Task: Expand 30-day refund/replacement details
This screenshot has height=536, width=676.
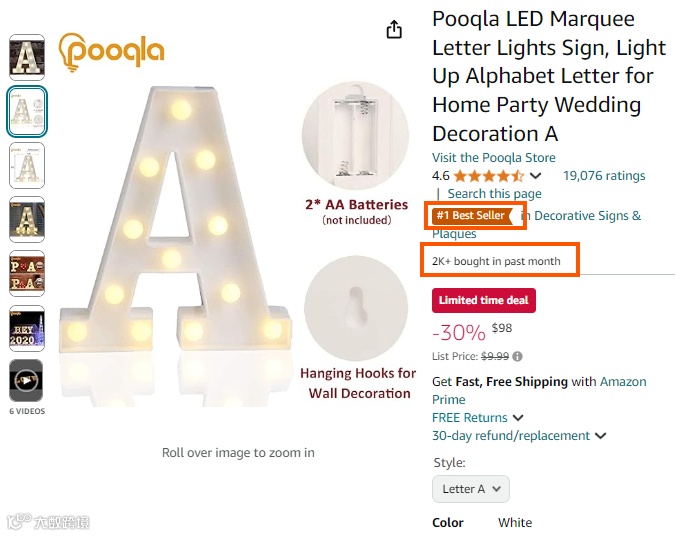Action: click(x=600, y=436)
